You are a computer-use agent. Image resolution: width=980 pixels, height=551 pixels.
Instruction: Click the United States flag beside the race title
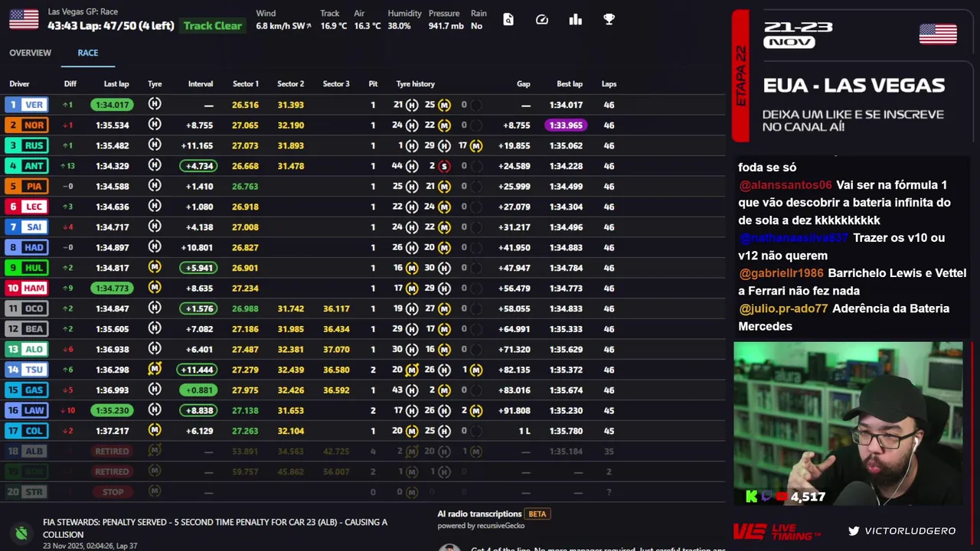[24, 19]
